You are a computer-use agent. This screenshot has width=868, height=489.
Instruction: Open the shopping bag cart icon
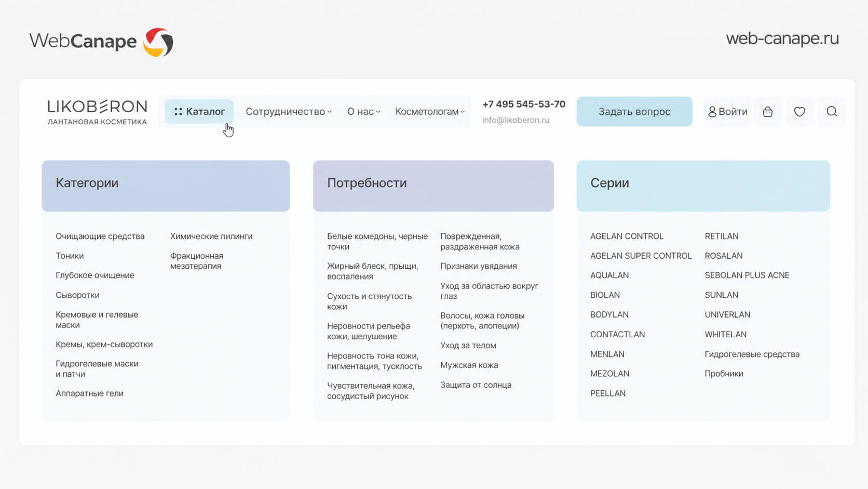coord(768,112)
